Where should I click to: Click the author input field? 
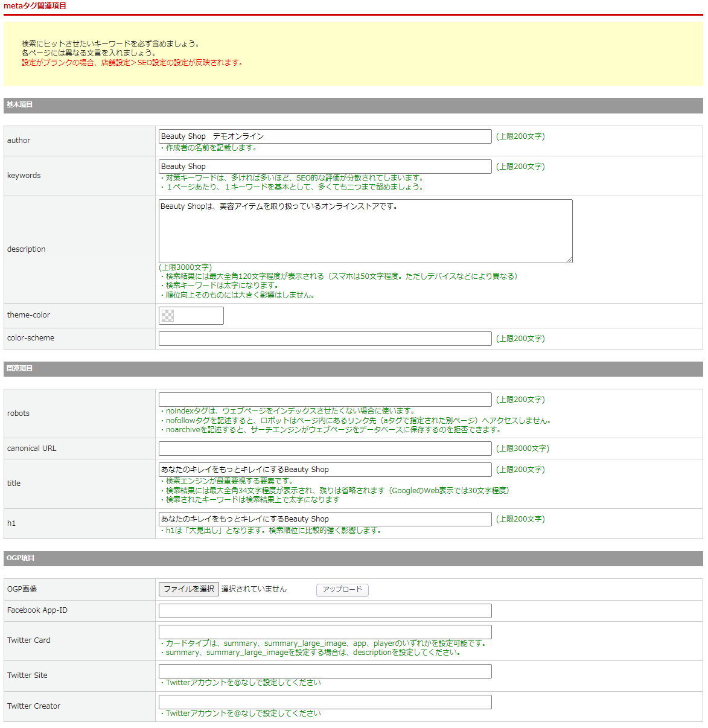pos(325,136)
